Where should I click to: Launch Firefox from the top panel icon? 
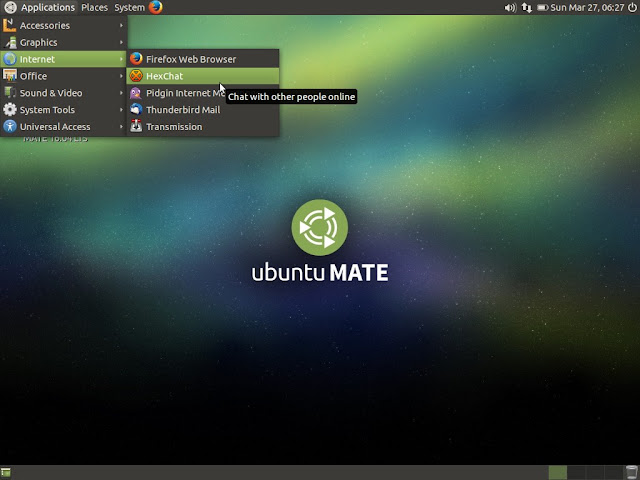(x=156, y=7)
